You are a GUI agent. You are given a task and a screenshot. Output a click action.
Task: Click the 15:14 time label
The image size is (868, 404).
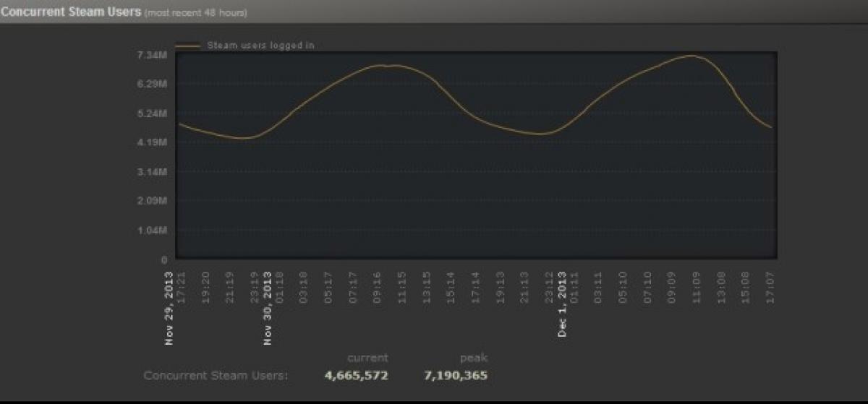[x=451, y=287]
